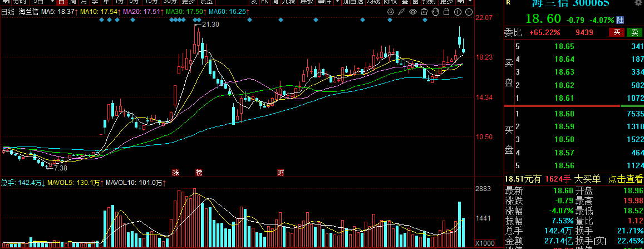Select the 月 monthly period tab

tap(83, 2)
